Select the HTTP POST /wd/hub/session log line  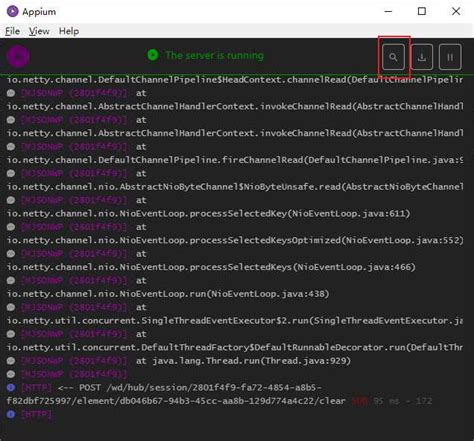click(x=190, y=388)
